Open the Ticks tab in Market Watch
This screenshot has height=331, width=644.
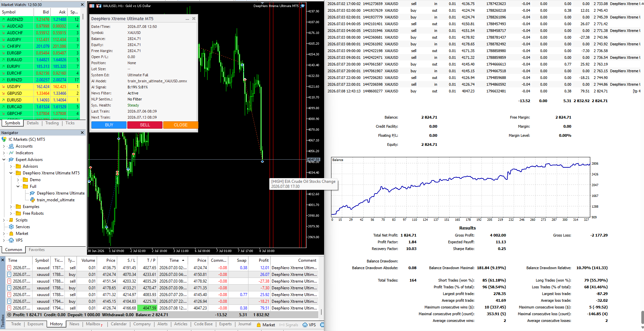click(70, 123)
